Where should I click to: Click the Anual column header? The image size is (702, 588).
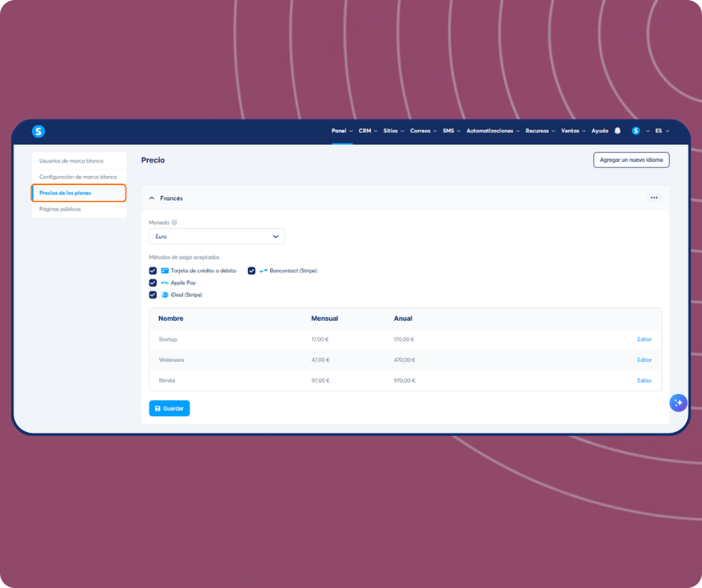tap(403, 318)
